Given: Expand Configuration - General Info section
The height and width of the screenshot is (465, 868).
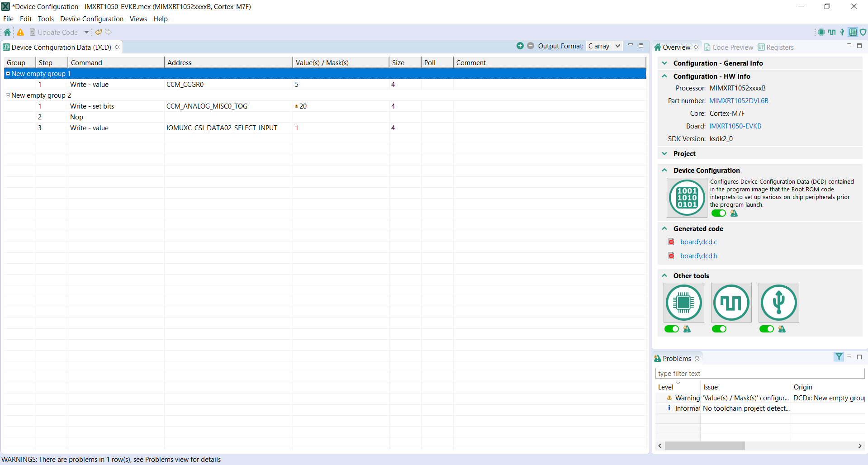Looking at the screenshot, I should click(664, 63).
